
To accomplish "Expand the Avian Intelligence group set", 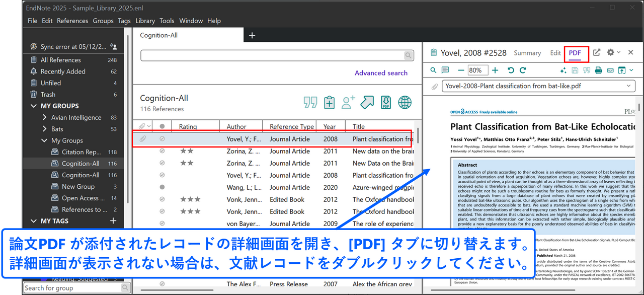I will (45, 117).
